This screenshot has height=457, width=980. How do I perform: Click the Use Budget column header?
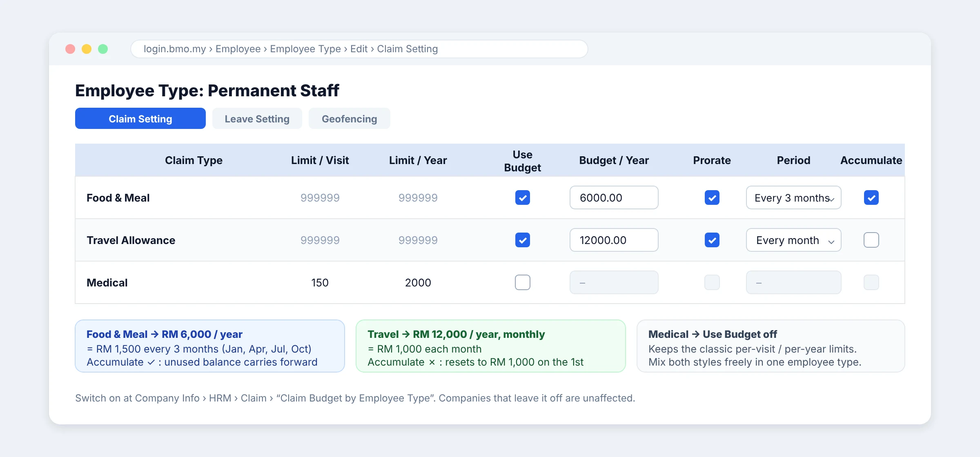[x=522, y=161]
